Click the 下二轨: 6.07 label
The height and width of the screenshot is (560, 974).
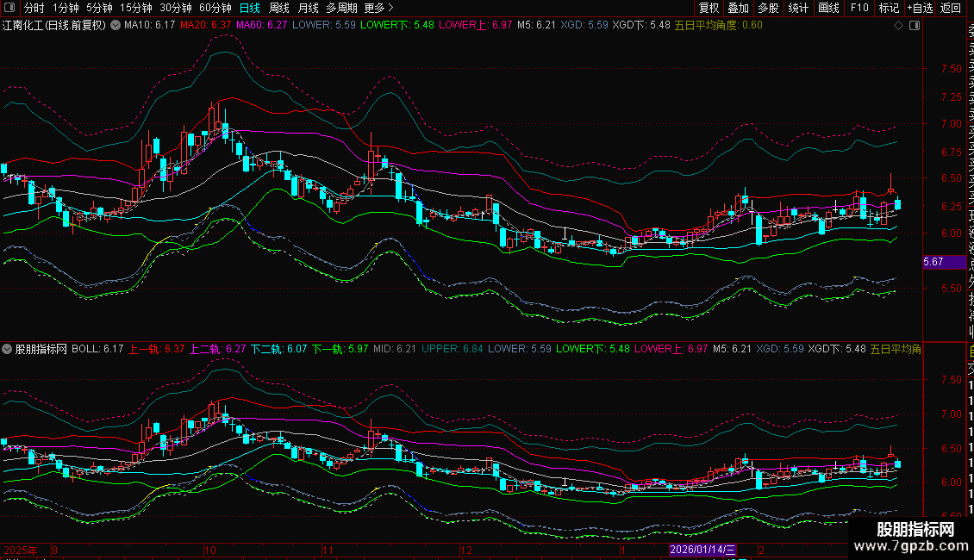pyautogui.click(x=279, y=349)
